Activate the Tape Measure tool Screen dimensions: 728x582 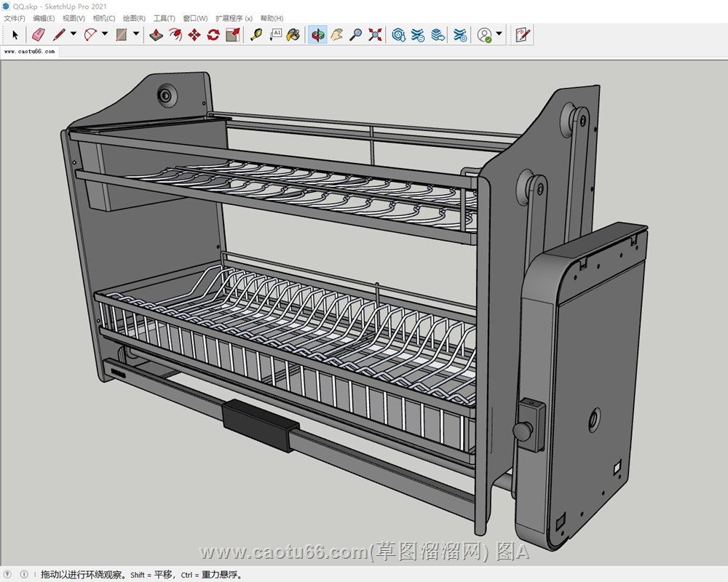[x=256, y=34]
